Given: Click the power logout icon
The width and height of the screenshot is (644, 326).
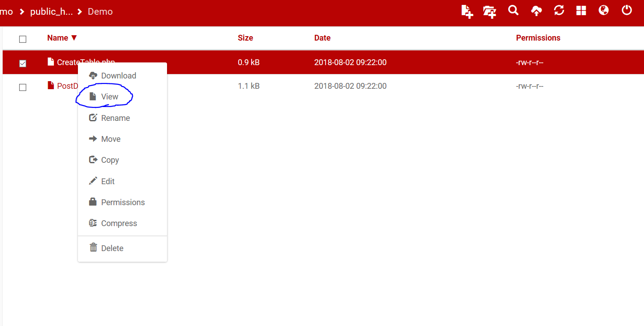Looking at the screenshot, I should (x=627, y=11).
